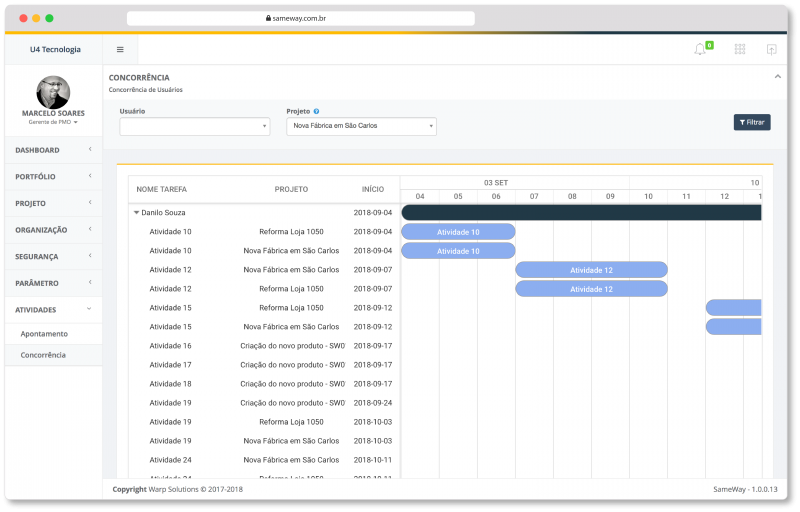Open the Usuário dropdown
Viewport: 800px width, 512px height.
[194, 126]
